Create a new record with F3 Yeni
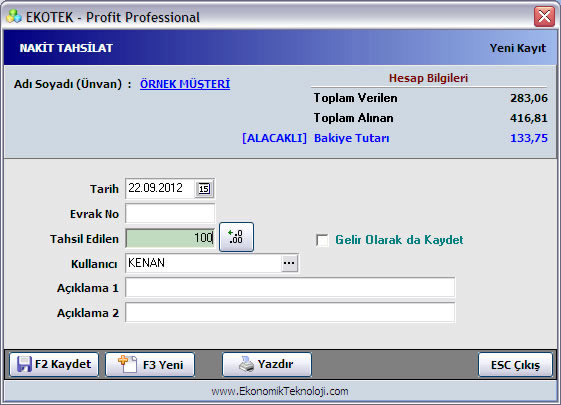561x405 pixels. tap(150, 365)
